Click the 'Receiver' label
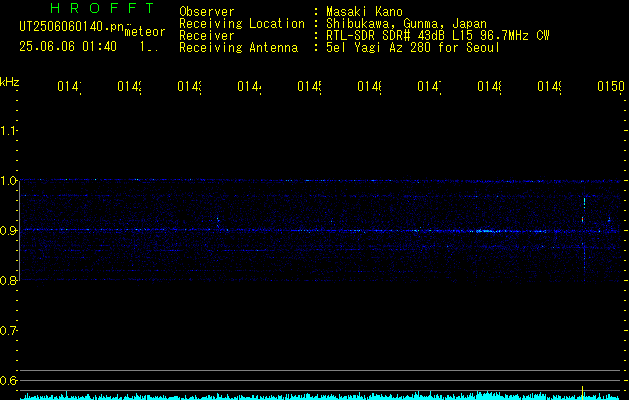 pyautogui.click(x=207, y=36)
